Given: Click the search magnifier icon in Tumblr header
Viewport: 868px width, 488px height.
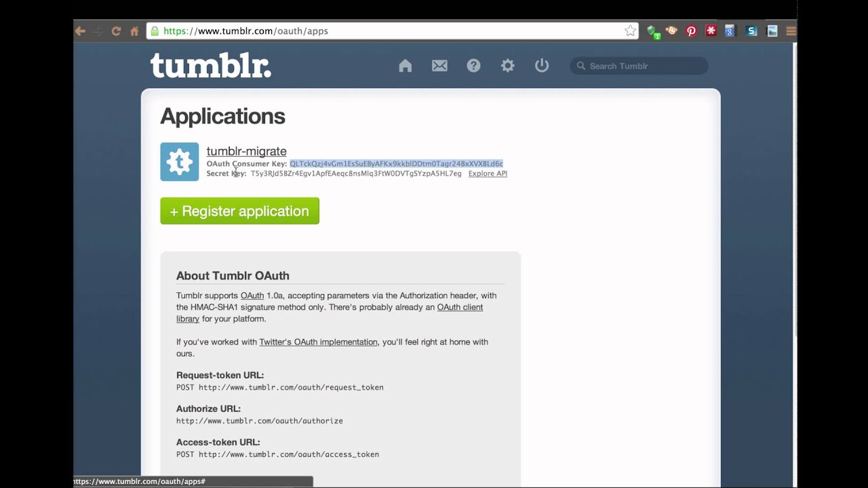Looking at the screenshot, I should [580, 66].
